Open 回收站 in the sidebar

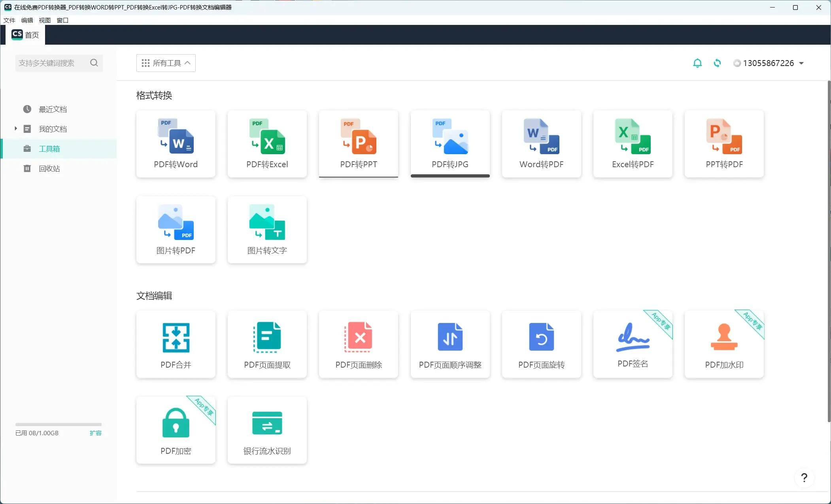[49, 168]
